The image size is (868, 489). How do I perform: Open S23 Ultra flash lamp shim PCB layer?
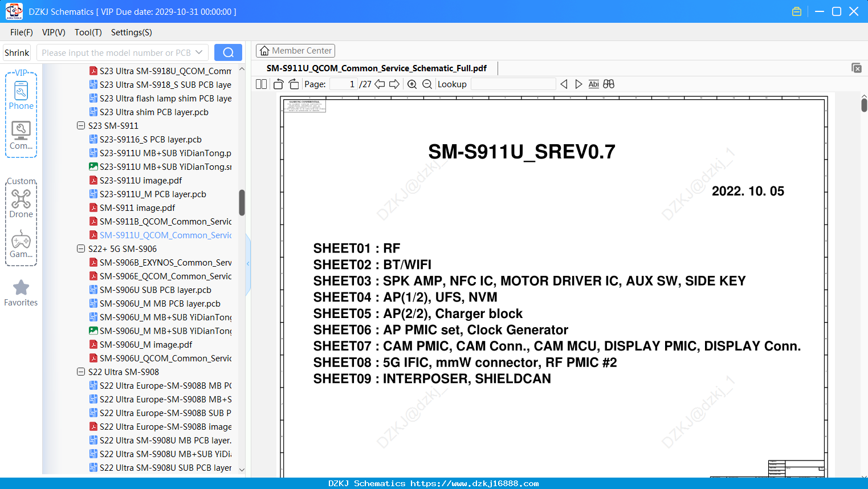click(x=160, y=98)
